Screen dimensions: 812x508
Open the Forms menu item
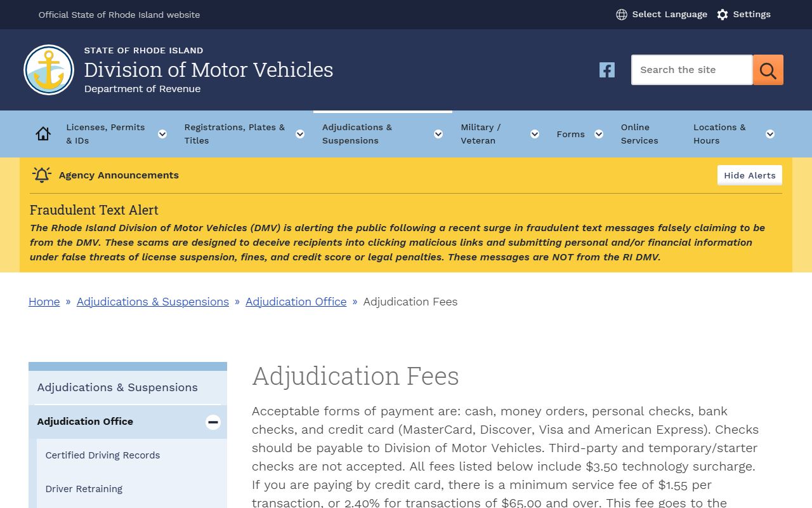click(571, 134)
